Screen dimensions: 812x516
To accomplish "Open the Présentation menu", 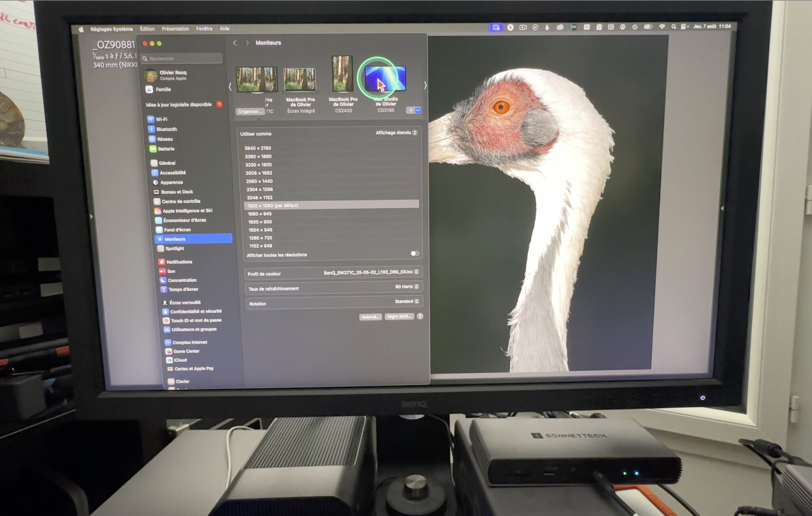I will pyautogui.click(x=175, y=29).
